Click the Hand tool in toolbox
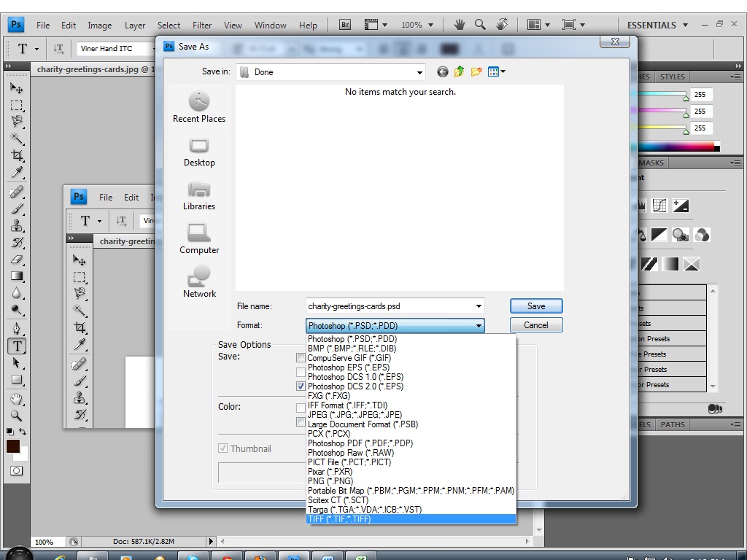The image size is (747, 560). coord(16,399)
